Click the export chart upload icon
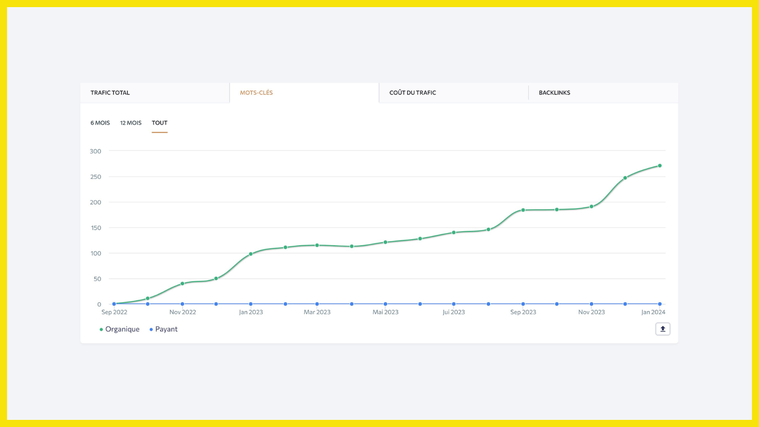Viewport: 759px width, 427px height. point(662,329)
